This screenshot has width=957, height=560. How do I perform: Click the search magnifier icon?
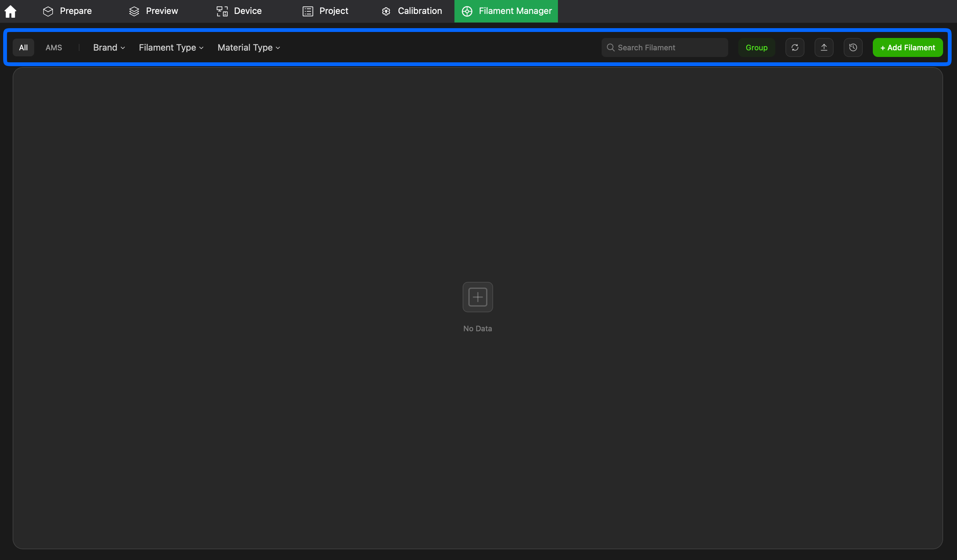(x=611, y=47)
